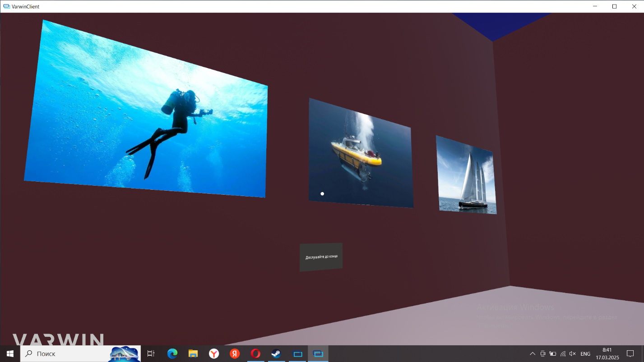Open Steam from the taskbar
Image resolution: width=644 pixels, height=362 pixels.
[x=276, y=354]
